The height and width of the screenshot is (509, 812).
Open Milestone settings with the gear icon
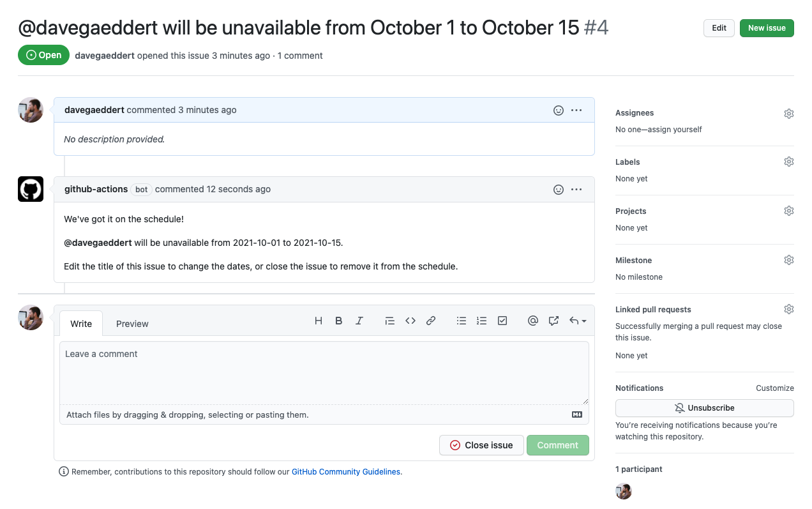point(788,260)
